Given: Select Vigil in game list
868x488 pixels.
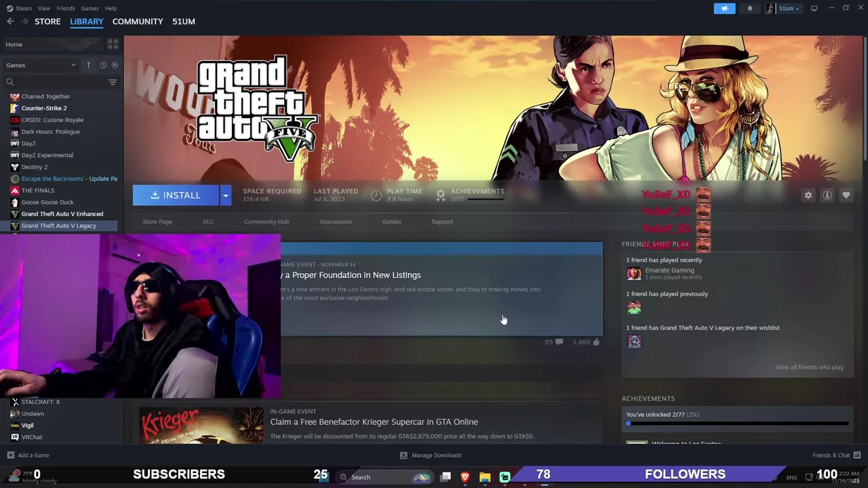Looking at the screenshot, I should point(27,426).
